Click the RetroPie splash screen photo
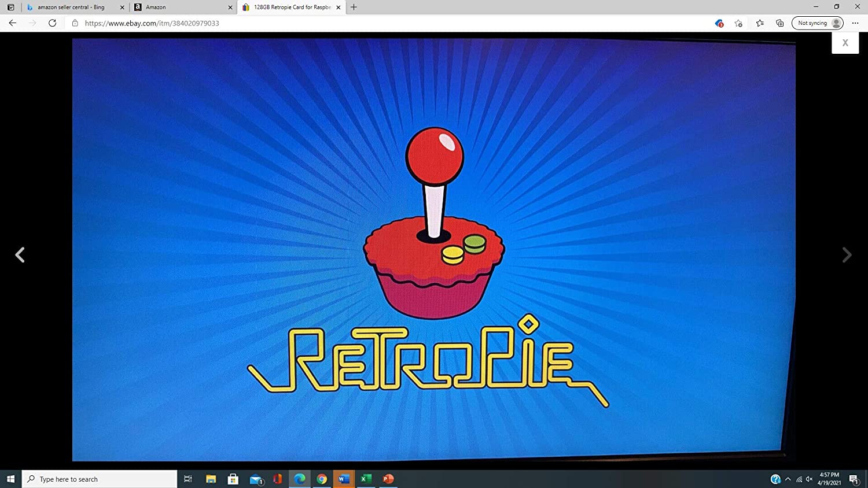The image size is (868, 488). [x=433, y=250]
